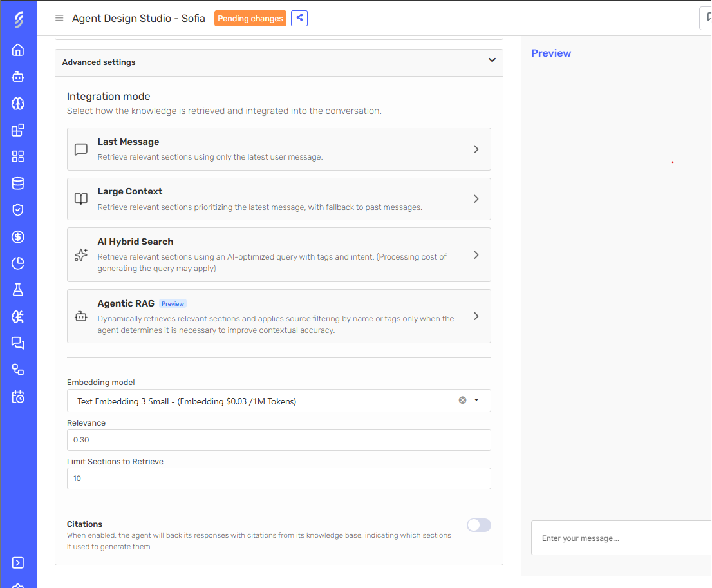Collapse the Advanced settings section
The height and width of the screenshot is (588, 712).
pyautogui.click(x=492, y=60)
